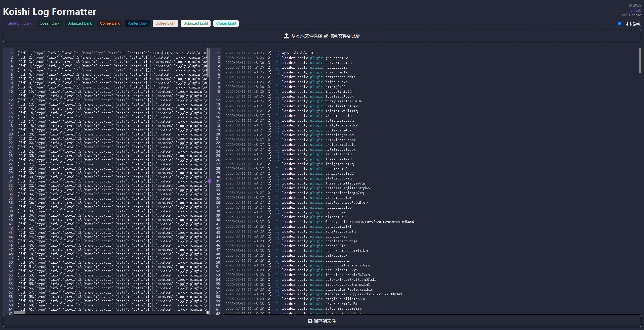Click the 'help:r5kp7h' log entry

click(287, 82)
